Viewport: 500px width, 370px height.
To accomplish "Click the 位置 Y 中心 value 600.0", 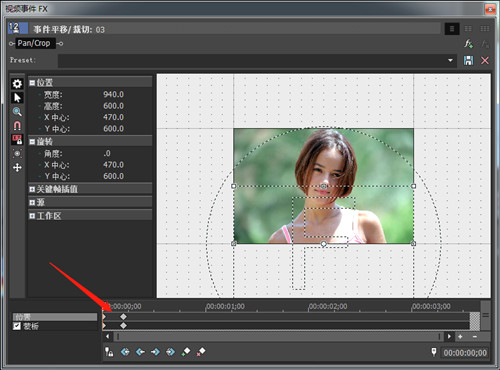I will pyautogui.click(x=113, y=129).
